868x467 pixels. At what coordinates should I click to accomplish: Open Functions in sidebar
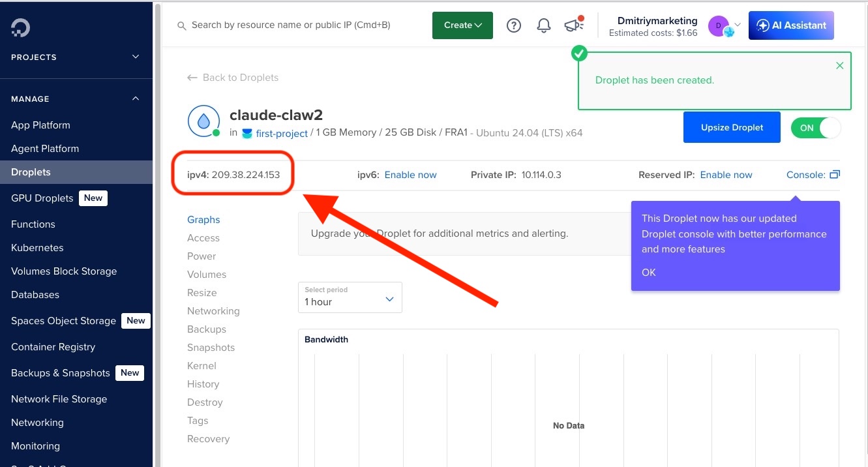(x=33, y=224)
